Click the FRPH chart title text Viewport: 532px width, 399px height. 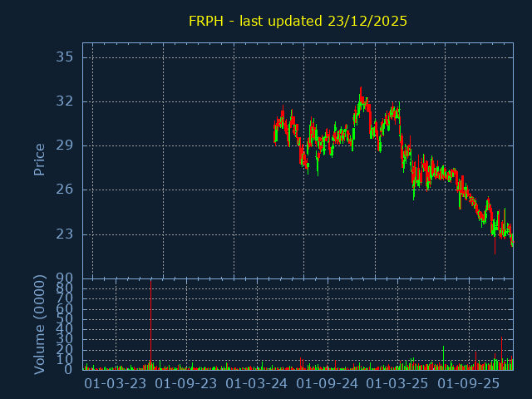coord(298,21)
